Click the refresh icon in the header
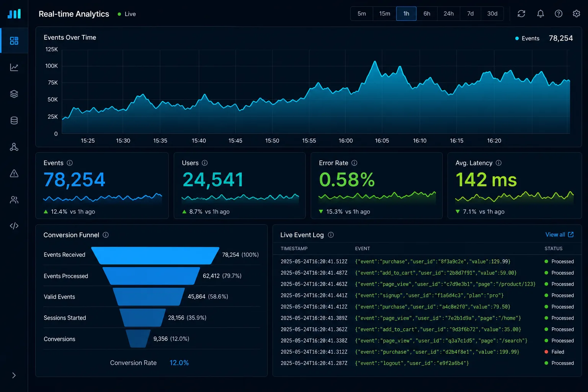588x392 pixels. coord(521,14)
